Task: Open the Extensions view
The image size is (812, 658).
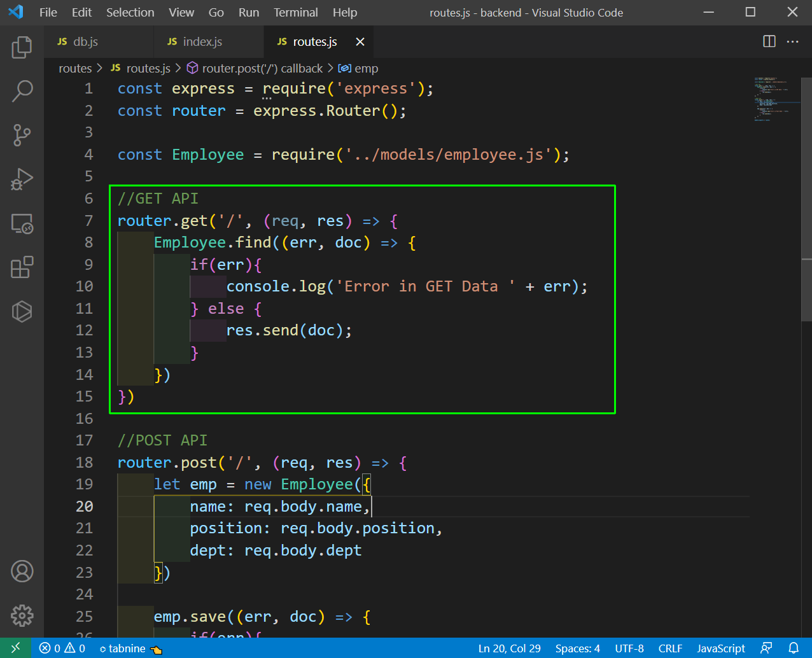Action: [x=22, y=267]
